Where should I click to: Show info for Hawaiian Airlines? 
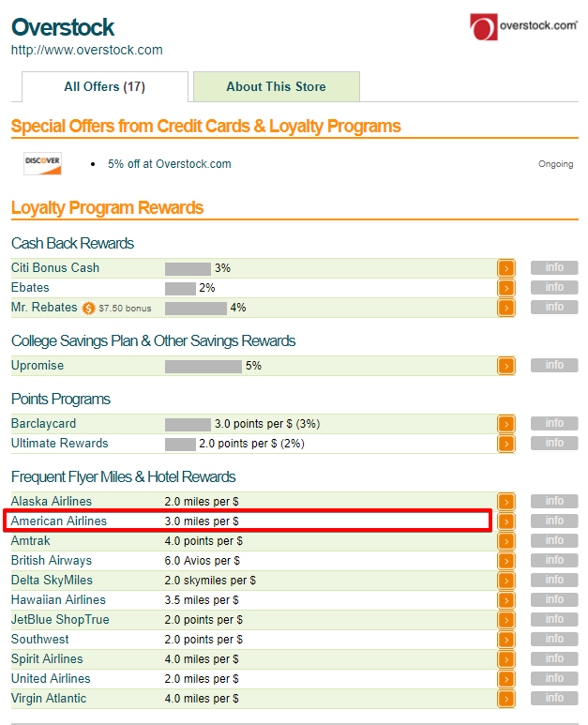[x=554, y=599]
